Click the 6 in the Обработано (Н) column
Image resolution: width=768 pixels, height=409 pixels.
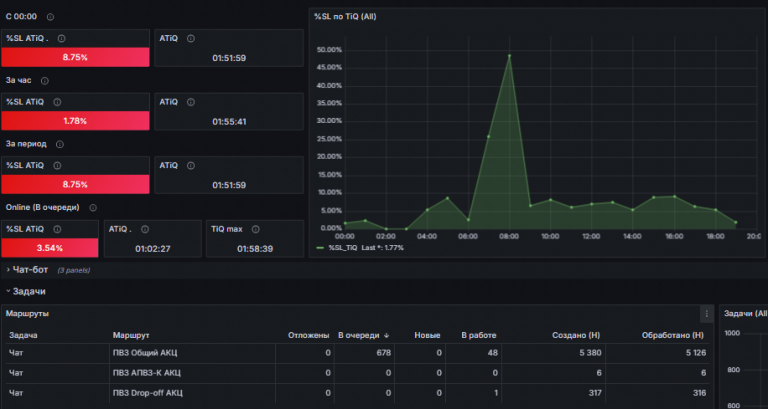click(657, 373)
